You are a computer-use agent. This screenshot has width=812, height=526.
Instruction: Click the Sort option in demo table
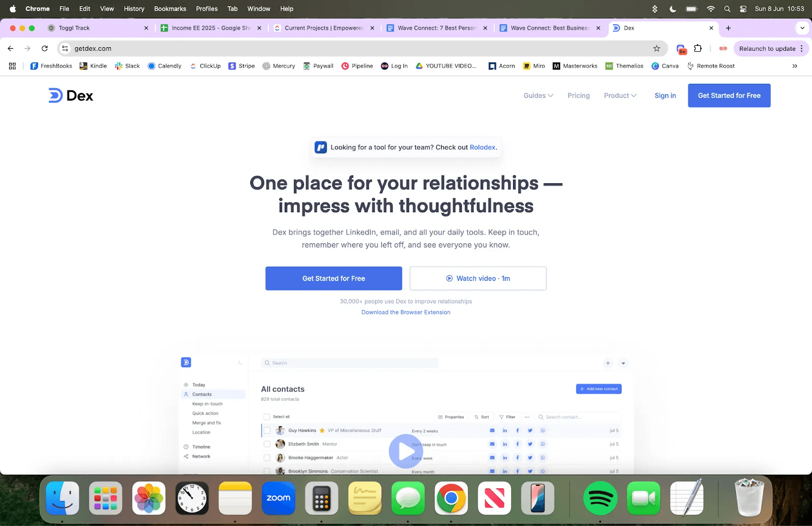click(482, 417)
